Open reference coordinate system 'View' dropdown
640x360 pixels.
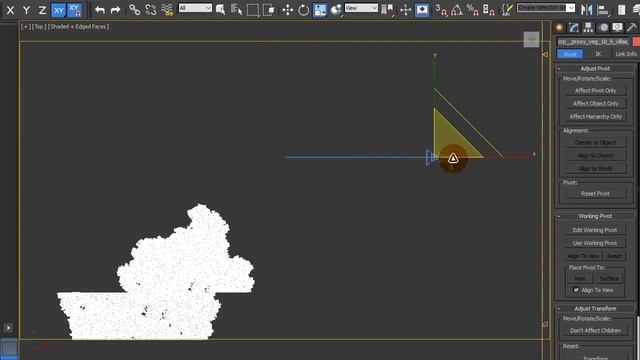pyautogui.click(x=361, y=8)
